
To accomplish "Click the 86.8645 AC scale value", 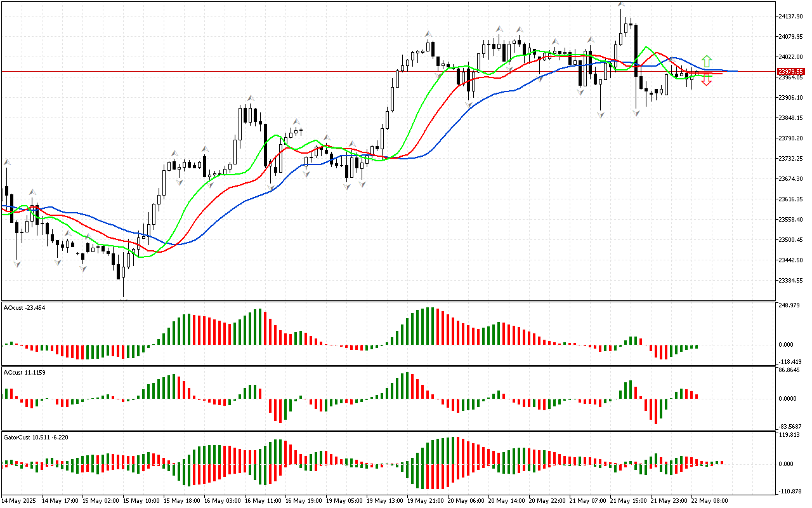I will coord(790,370).
